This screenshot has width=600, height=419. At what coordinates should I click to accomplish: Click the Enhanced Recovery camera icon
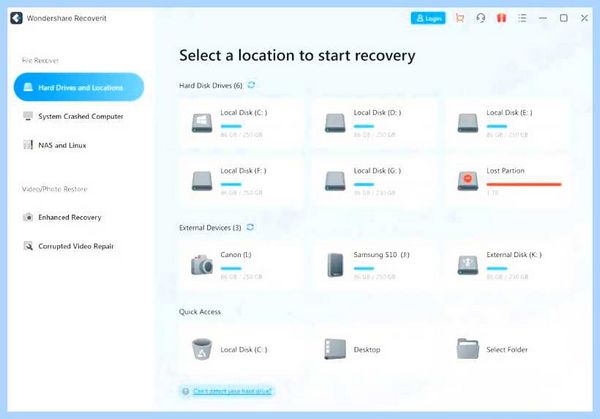(x=28, y=217)
